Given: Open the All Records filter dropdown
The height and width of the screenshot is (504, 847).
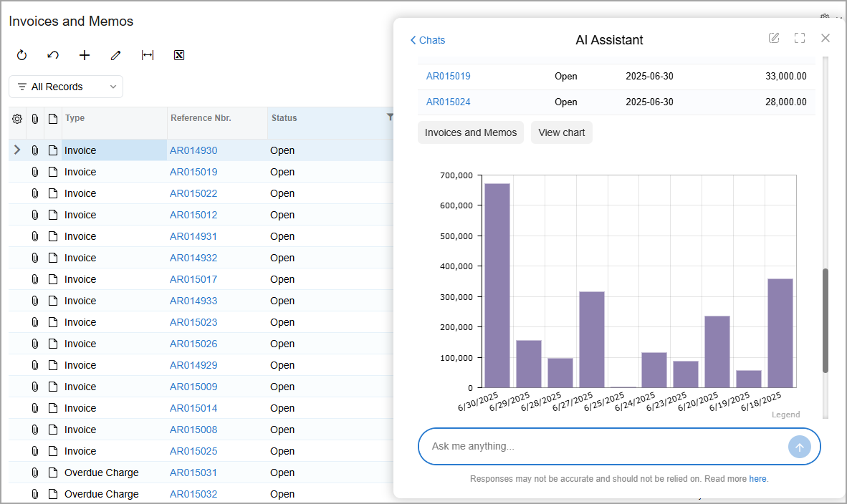Looking at the screenshot, I should [x=66, y=87].
